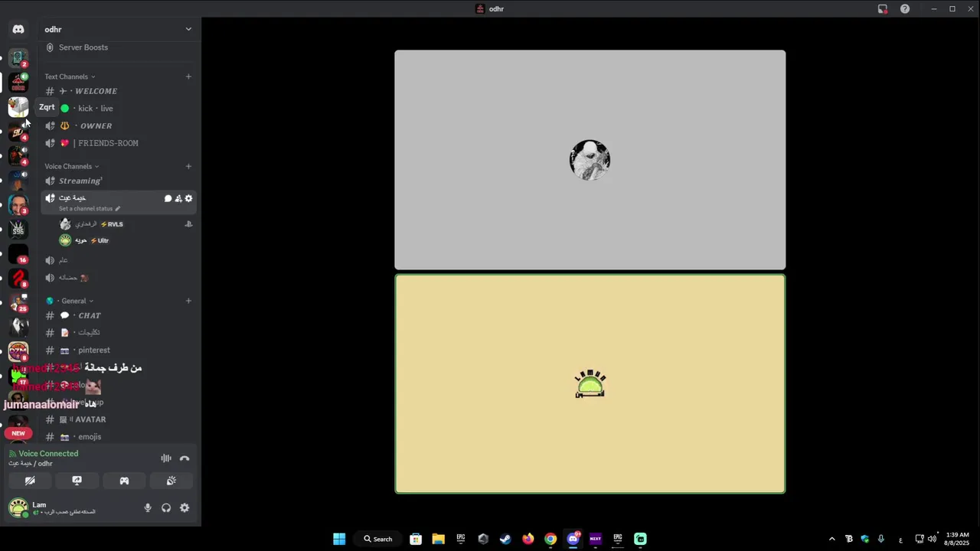Open the server icon with 25 badge
This screenshot has height=551, width=980.
tap(18, 302)
